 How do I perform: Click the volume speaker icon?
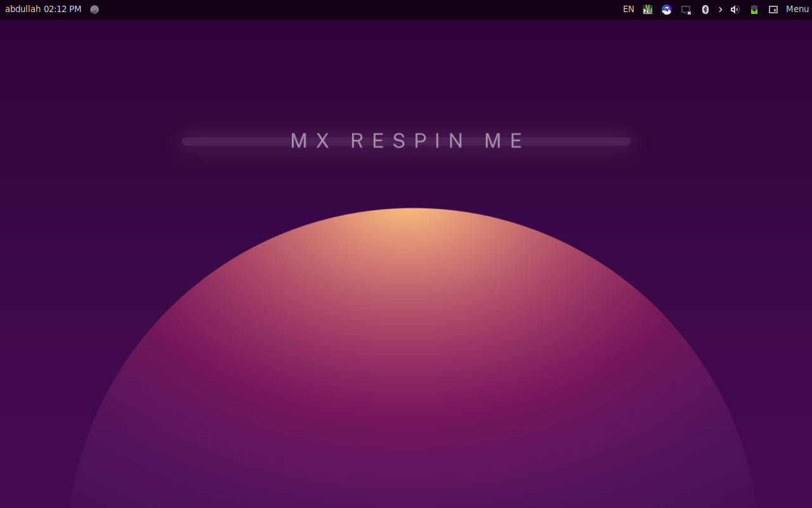click(735, 10)
